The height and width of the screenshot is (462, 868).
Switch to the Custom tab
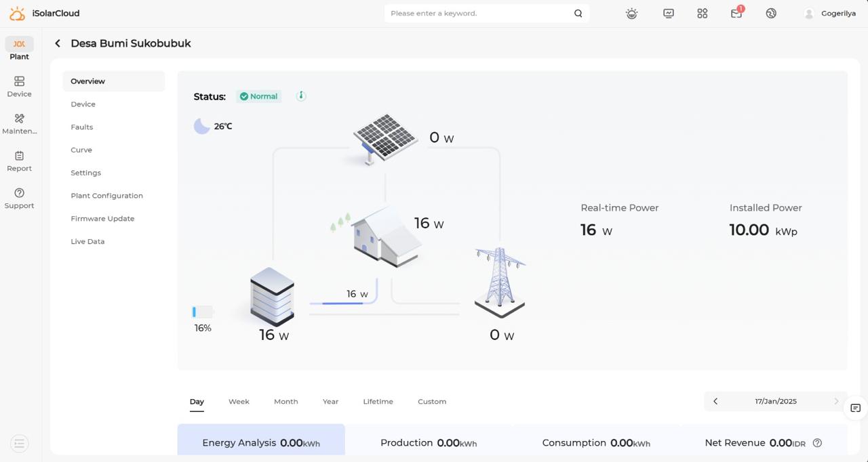[x=432, y=402]
